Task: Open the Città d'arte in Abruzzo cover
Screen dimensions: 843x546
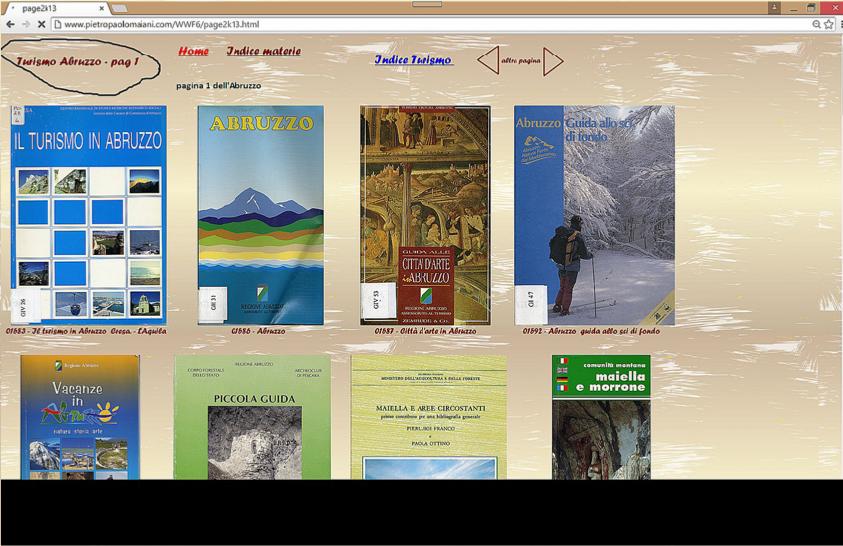Action: pos(425,215)
